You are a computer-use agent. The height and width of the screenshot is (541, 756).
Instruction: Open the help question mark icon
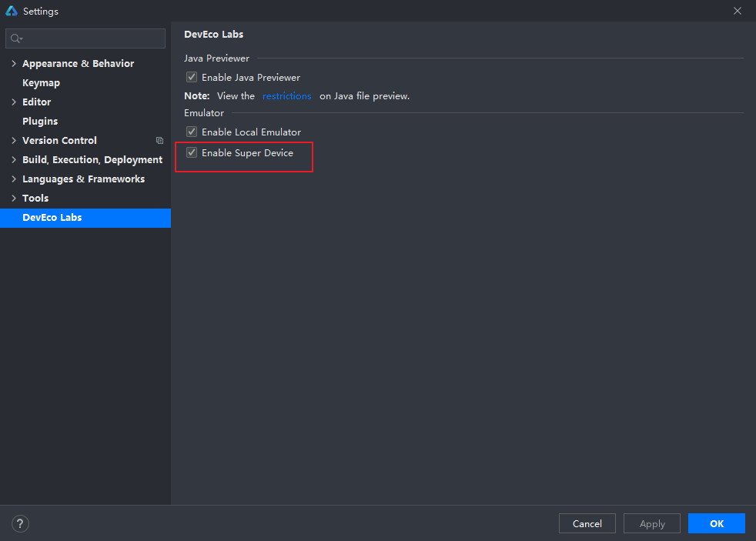click(20, 524)
